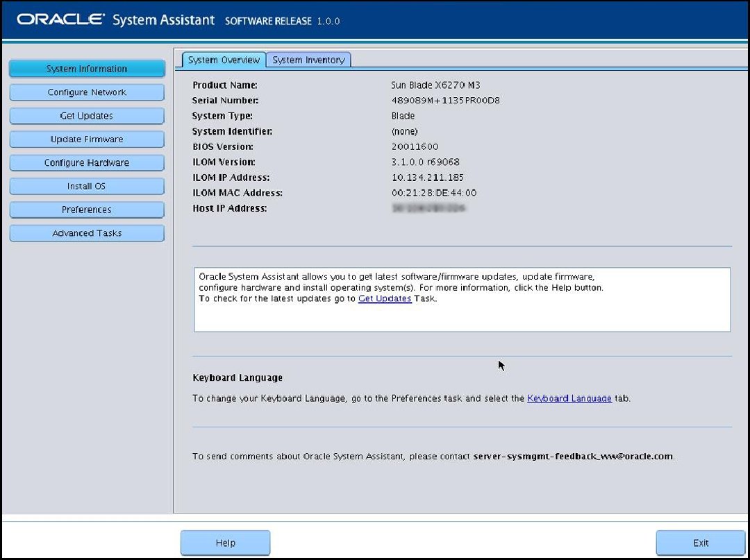Image resolution: width=750 pixels, height=560 pixels.
Task: Follow the Get Updates hyperlink in the description
Action: pyautogui.click(x=384, y=298)
